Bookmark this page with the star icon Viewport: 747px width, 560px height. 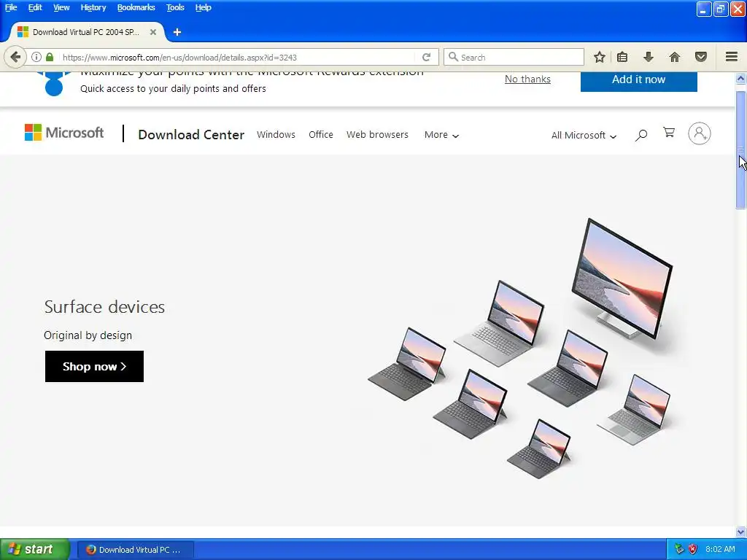click(x=600, y=57)
